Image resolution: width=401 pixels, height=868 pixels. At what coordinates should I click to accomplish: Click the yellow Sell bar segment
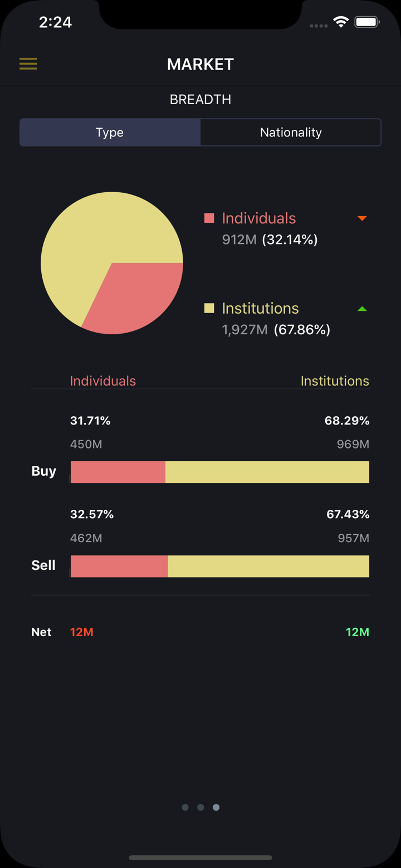[x=268, y=566]
